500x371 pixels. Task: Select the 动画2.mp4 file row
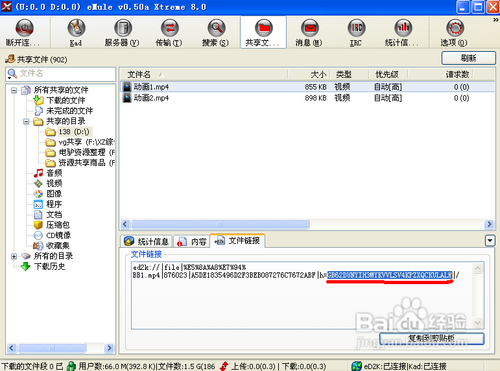[x=307, y=98]
